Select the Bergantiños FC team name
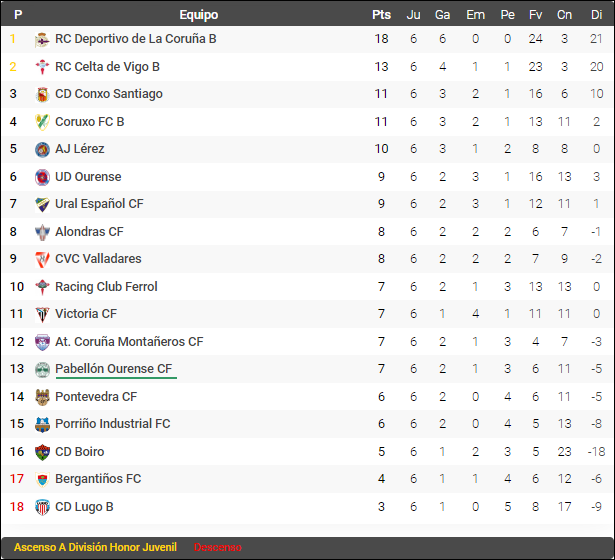 click(x=98, y=479)
